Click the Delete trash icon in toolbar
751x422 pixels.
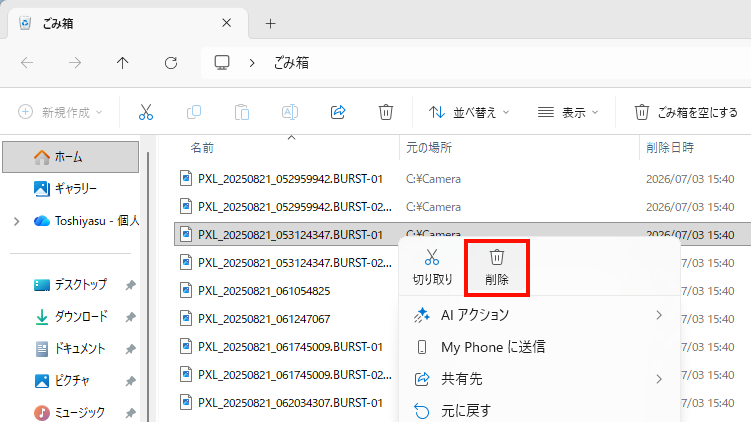click(386, 112)
